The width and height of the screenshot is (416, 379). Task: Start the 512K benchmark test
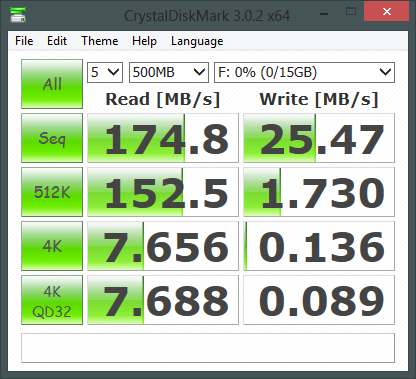coord(52,192)
